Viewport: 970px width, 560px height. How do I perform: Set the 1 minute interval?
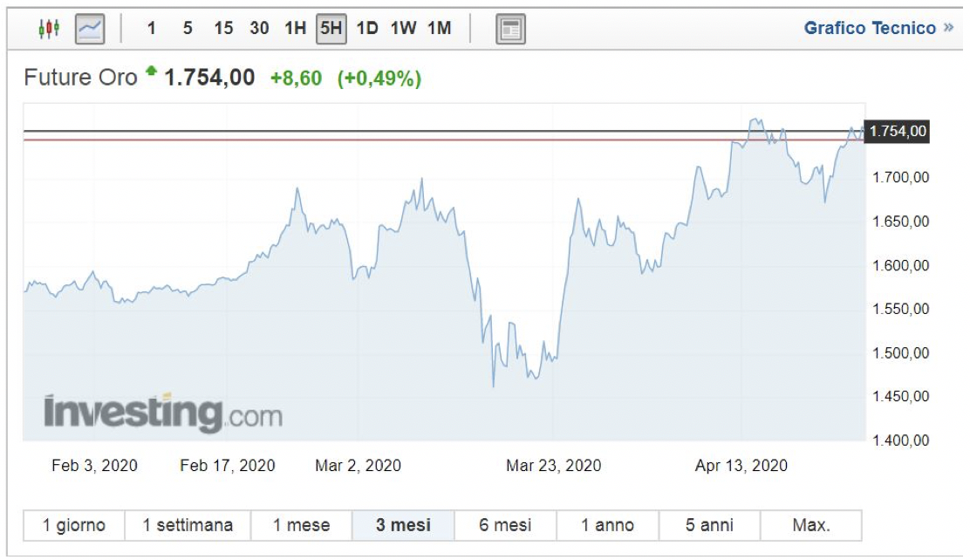(x=151, y=28)
